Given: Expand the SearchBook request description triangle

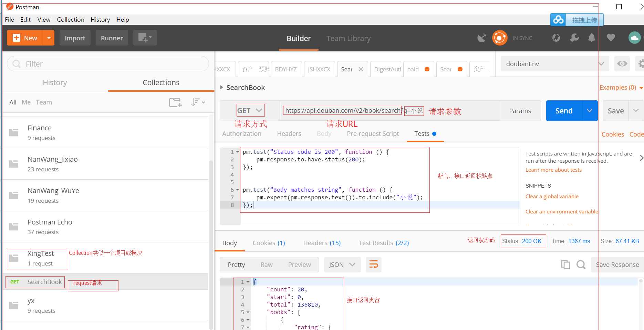Looking at the screenshot, I should (221, 87).
